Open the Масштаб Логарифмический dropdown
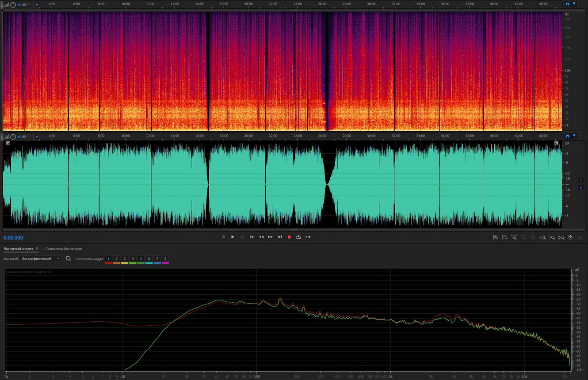This screenshot has width=588, height=380. [x=41, y=259]
